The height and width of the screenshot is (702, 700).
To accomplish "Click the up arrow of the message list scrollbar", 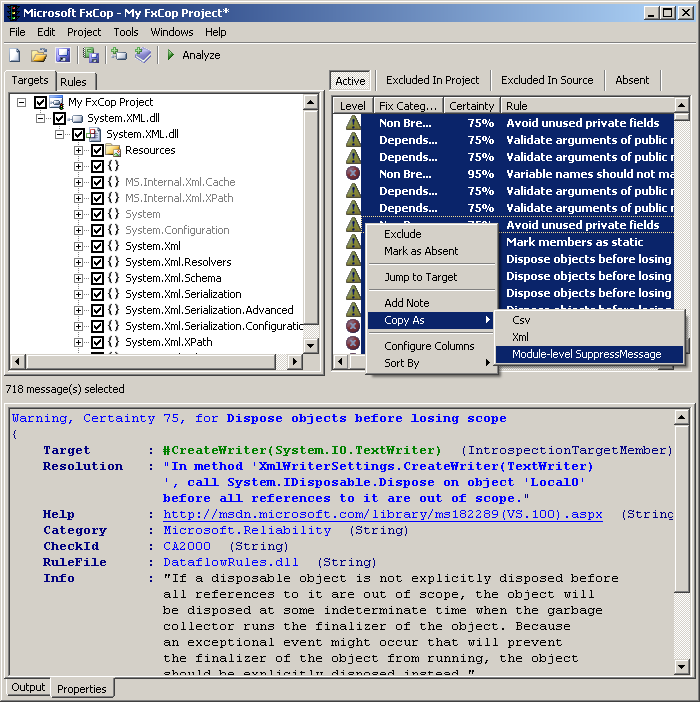I will point(681,105).
